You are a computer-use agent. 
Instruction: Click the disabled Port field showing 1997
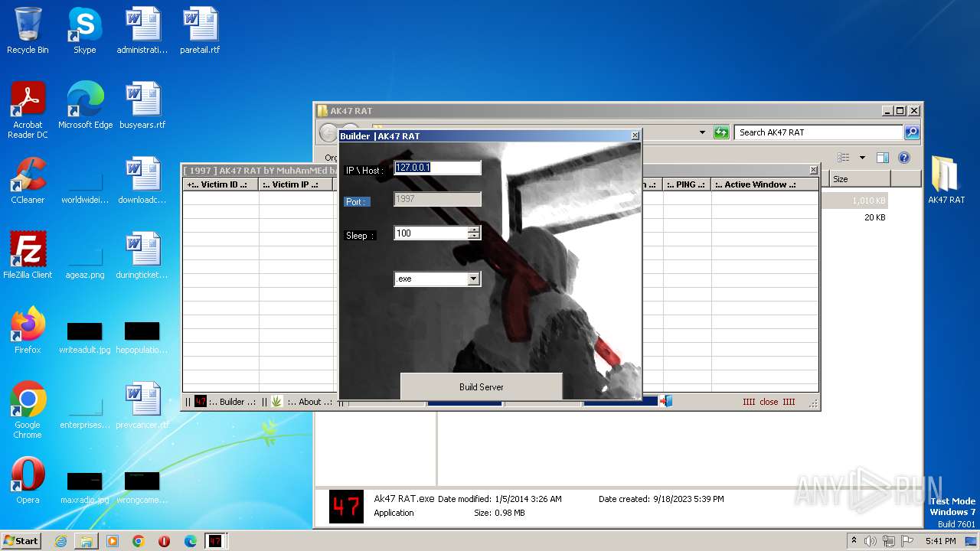437,199
